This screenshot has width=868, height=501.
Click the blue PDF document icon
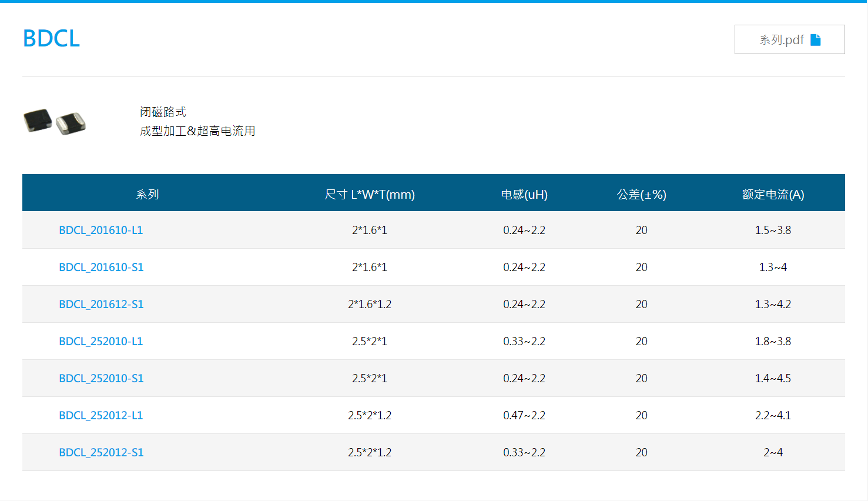(x=815, y=39)
